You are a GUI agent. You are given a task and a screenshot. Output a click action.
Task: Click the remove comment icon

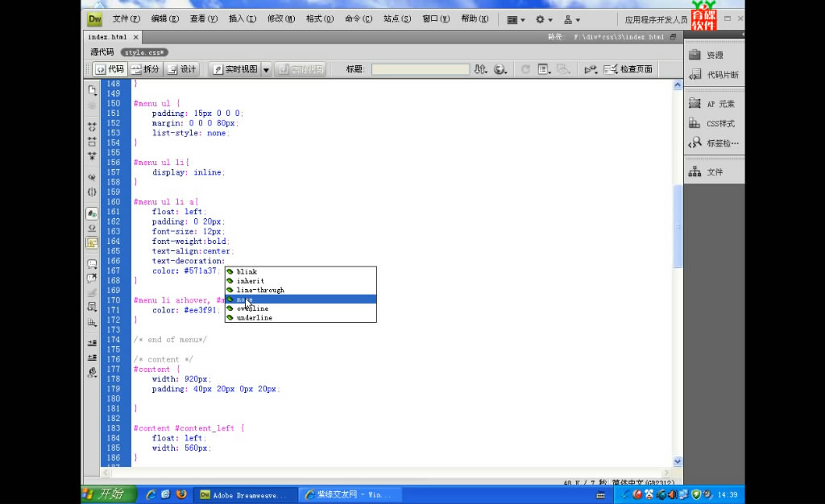[x=92, y=278]
